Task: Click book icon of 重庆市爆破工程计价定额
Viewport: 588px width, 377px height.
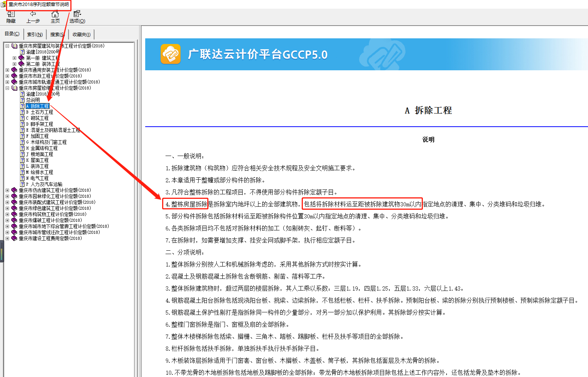Action: tap(14, 220)
